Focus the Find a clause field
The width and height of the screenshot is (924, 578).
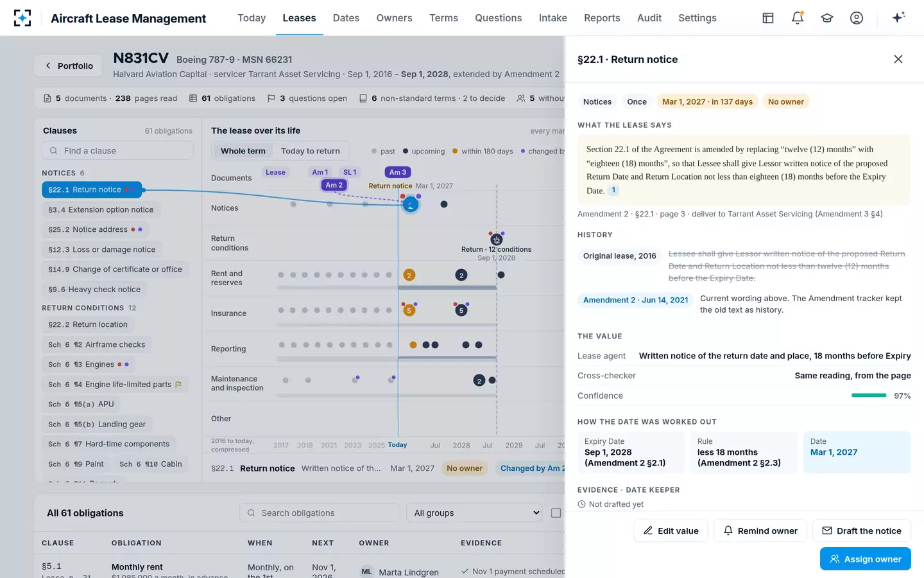click(117, 151)
